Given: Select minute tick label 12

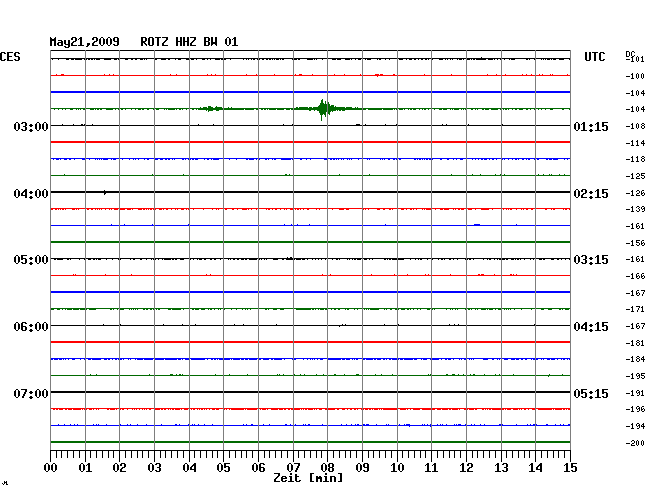Looking at the screenshot, I should [466, 467].
